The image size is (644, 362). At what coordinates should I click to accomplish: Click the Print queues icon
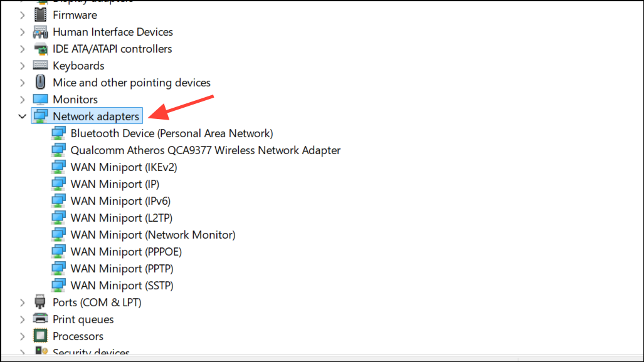point(40,319)
